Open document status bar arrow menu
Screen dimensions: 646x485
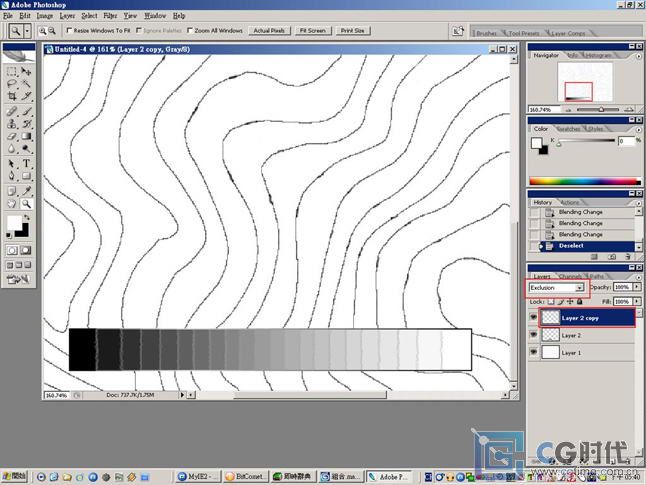[x=182, y=395]
